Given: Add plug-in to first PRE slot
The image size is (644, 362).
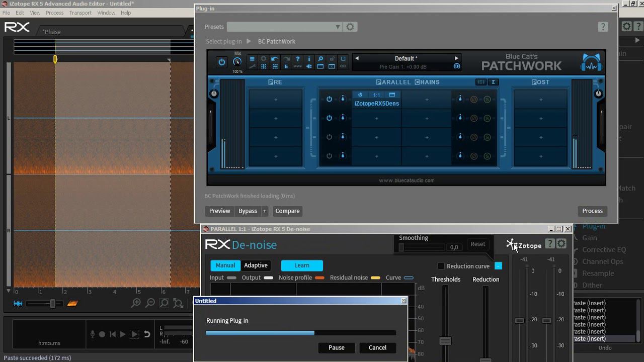Looking at the screenshot, I should tap(276, 100).
